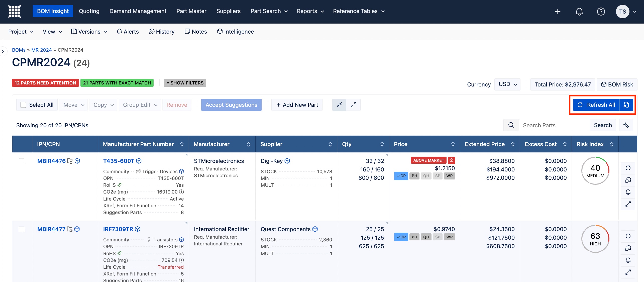Viewport: 644px width, 282px height.
Task: Click the cube icon beside T435-600T
Action: 139,161
